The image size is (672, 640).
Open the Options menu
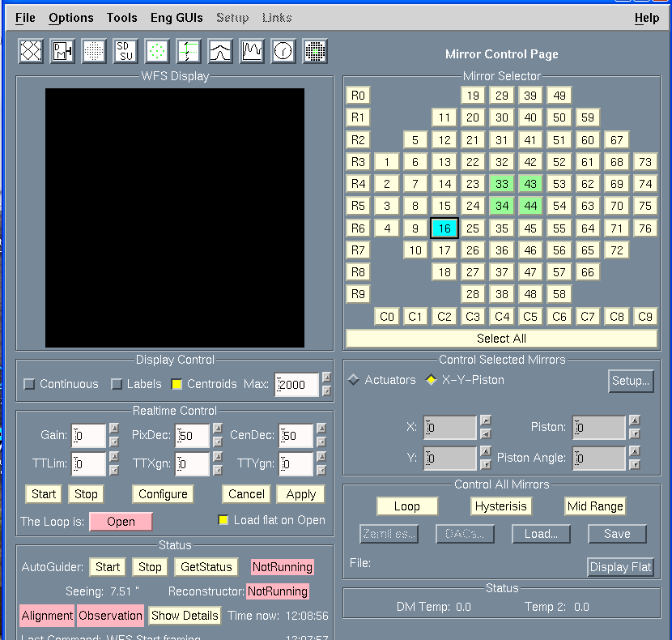(x=70, y=17)
